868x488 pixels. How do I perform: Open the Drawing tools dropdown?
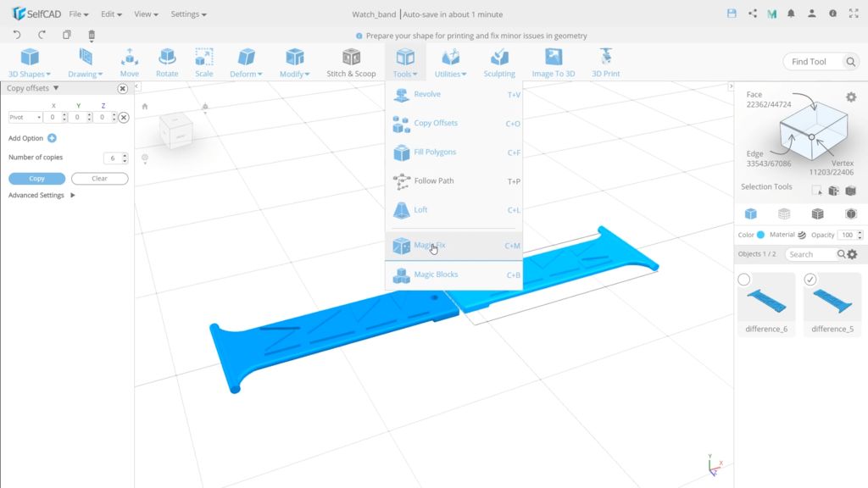(85, 63)
